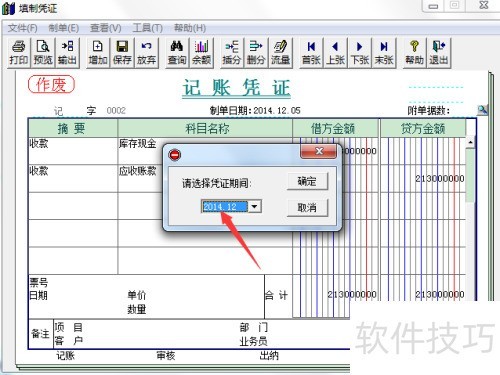Go to 下张 next voucher
The height and width of the screenshot is (375, 500).
pyautogui.click(x=360, y=53)
